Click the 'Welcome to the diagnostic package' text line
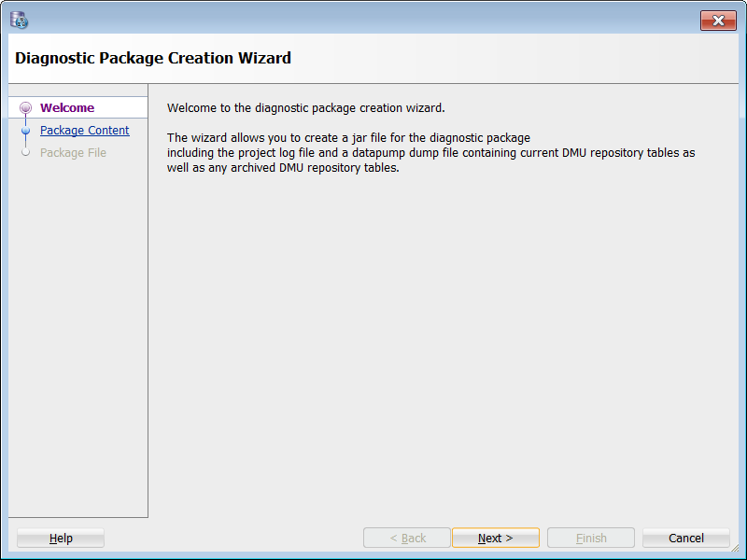This screenshot has height=560, width=747. [x=305, y=107]
